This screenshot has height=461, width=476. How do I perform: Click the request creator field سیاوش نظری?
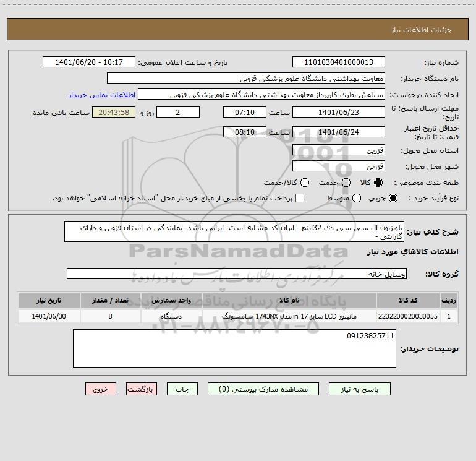[x=261, y=94]
